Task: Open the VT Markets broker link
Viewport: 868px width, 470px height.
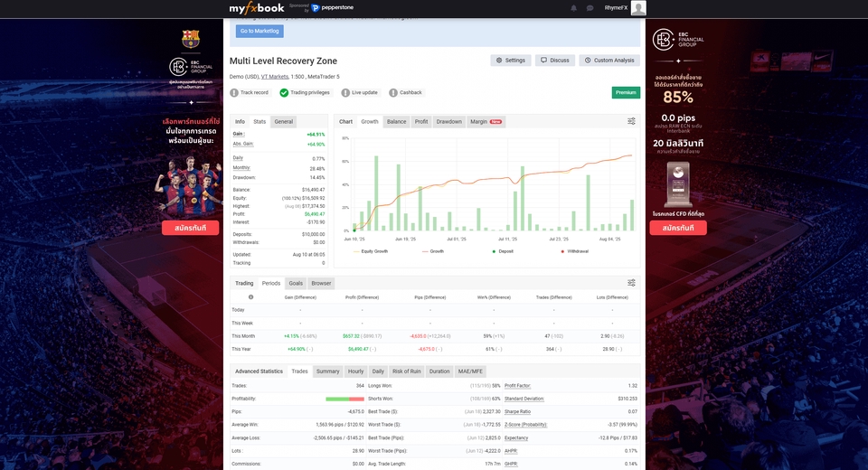Action: (x=275, y=77)
